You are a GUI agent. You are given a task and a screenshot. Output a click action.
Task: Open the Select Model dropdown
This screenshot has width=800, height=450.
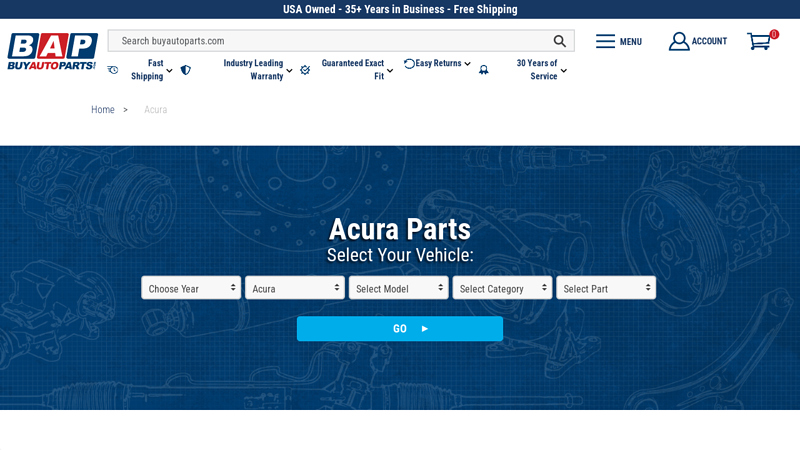coord(398,288)
